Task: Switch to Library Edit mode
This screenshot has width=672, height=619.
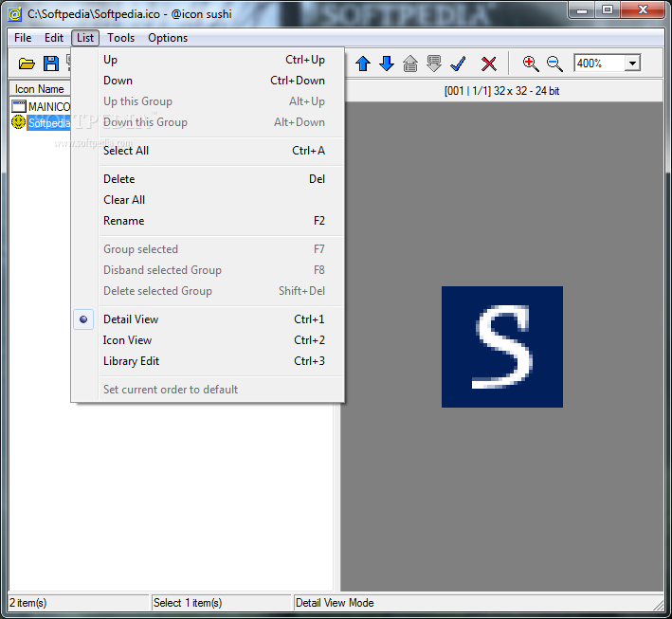Action: click(208, 361)
